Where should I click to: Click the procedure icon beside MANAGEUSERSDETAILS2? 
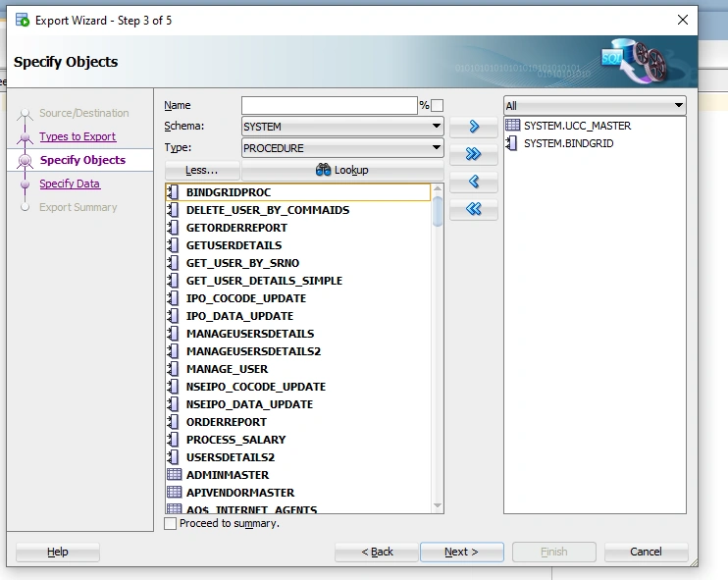click(x=174, y=351)
